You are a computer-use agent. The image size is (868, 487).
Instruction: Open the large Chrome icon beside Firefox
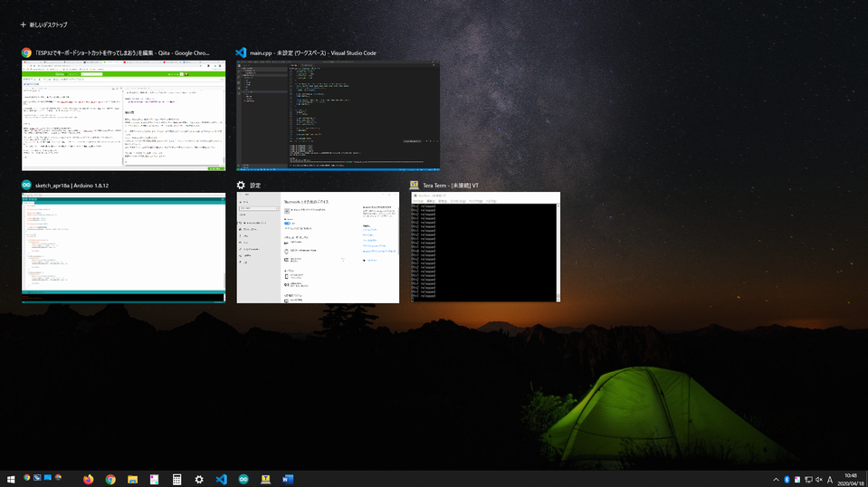[x=110, y=479]
